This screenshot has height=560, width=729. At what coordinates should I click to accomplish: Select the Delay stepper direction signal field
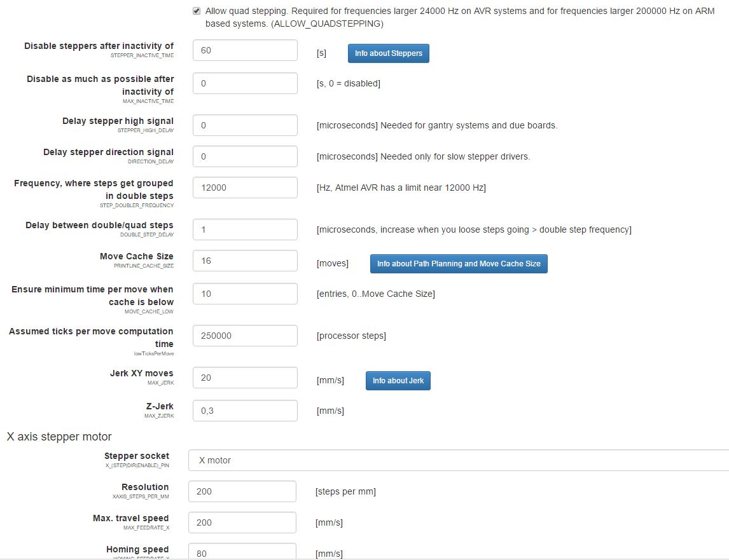245,156
